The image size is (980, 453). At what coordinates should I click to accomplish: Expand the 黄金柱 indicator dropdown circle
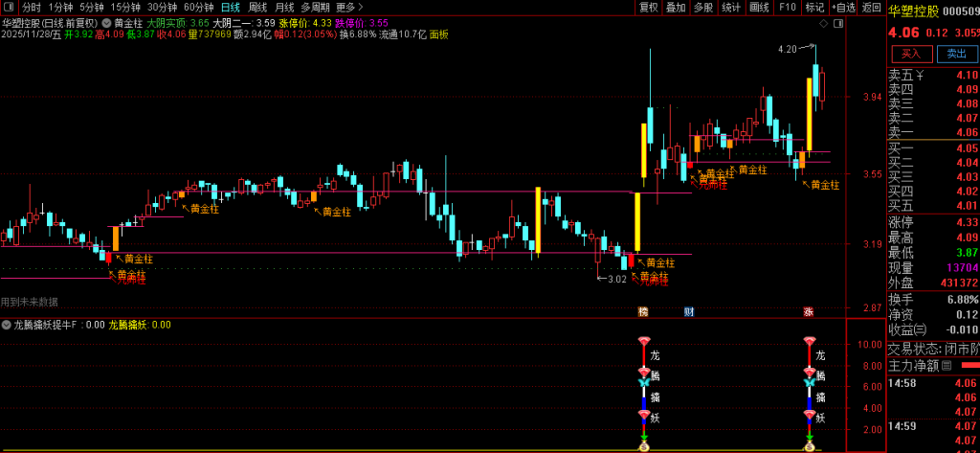pyautogui.click(x=106, y=22)
